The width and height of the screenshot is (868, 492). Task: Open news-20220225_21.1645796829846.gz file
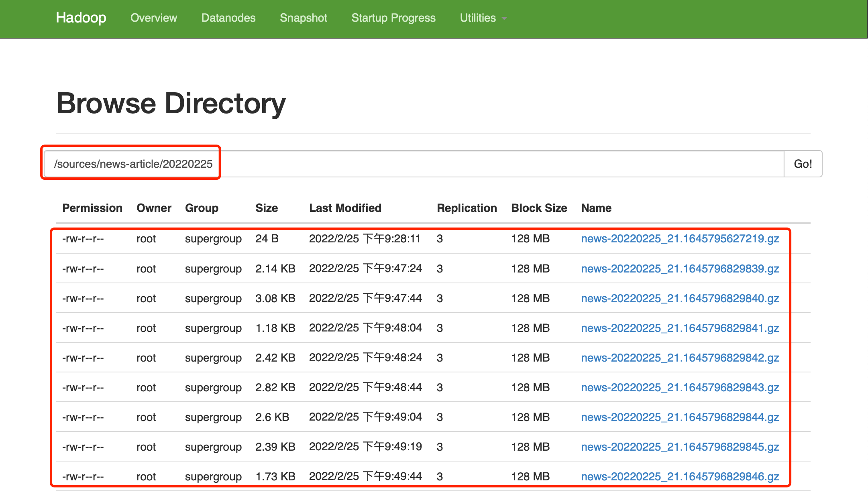click(x=680, y=476)
